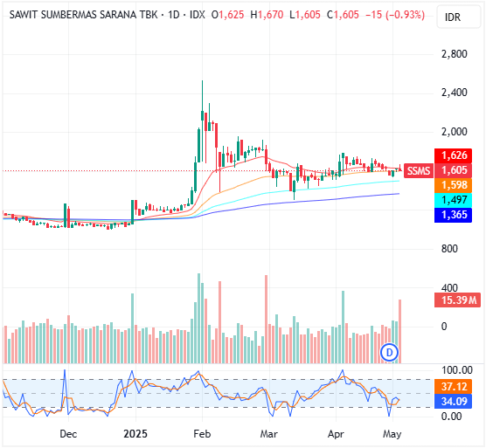Click the close price C1,605 value
This screenshot has width=486, height=448.
(343, 15)
